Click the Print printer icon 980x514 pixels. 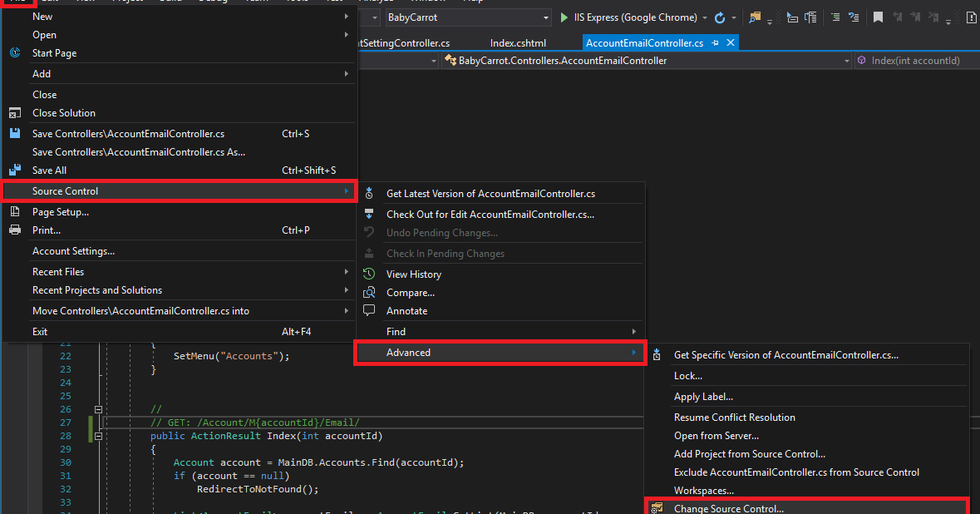15,230
